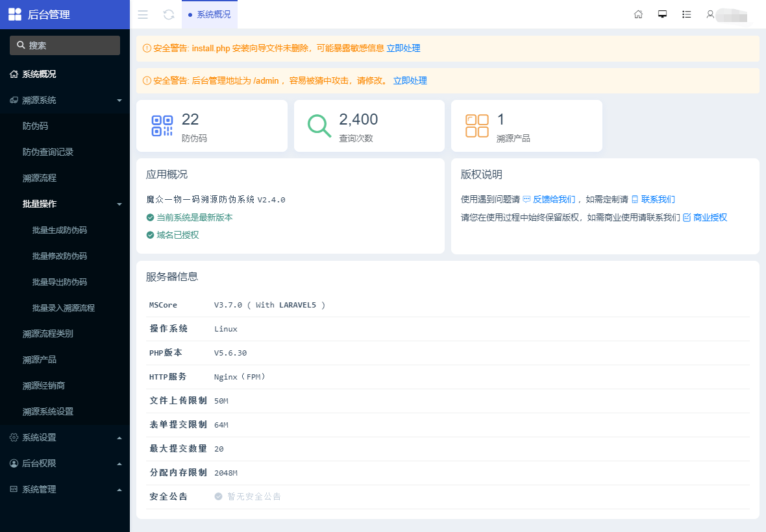Click the 溯源产品 grid icon
Image resolution: width=766 pixels, height=532 pixels.
[476, 125]
